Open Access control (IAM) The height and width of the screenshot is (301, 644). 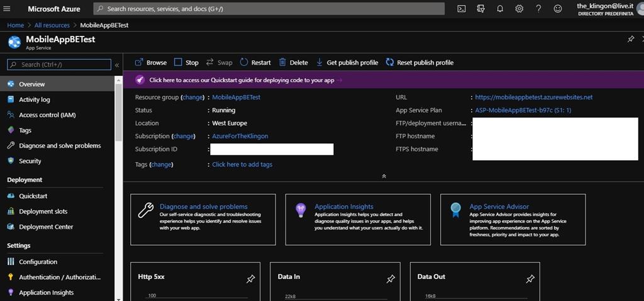[57, 115]
